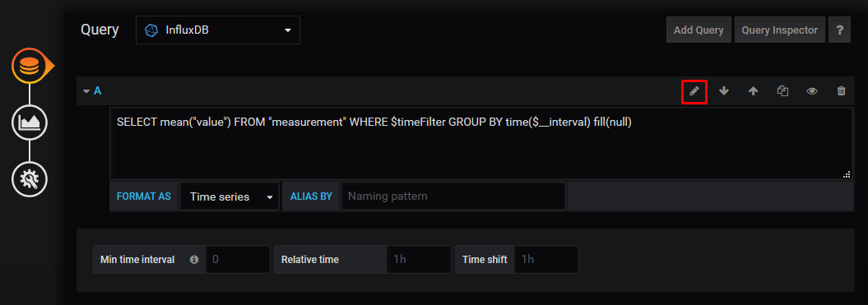868x305 pixels.
Task: Delete query A with trash icon
Action: point(841,91)
